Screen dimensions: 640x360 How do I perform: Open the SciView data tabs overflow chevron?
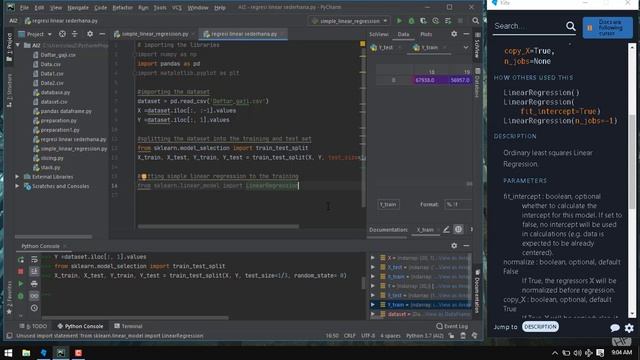pyautogui.click(x=466, y=47)
